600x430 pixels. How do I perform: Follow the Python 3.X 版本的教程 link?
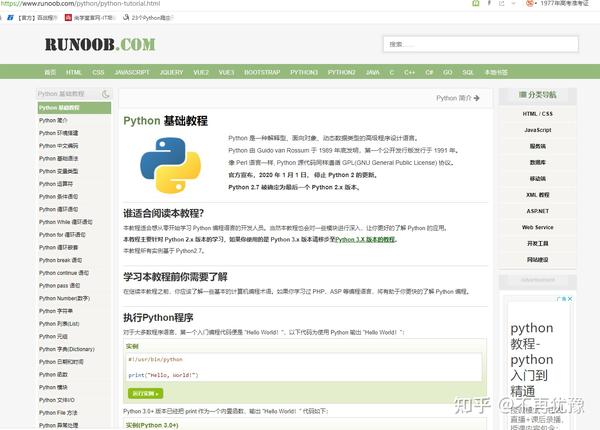[365, 239]
